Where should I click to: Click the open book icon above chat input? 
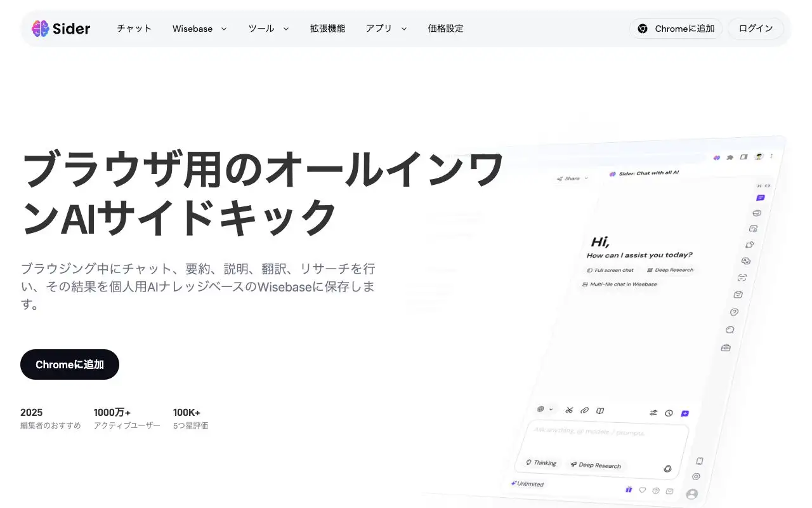[600, 411]
